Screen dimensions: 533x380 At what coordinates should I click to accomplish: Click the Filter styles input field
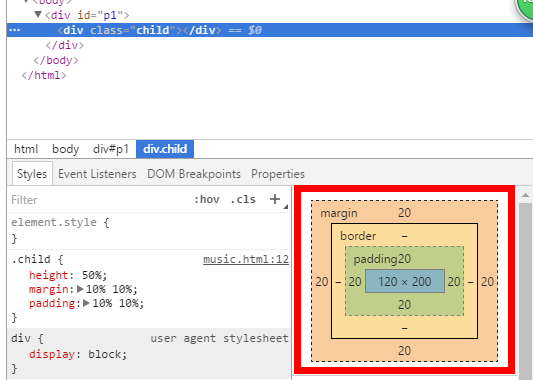(x=99, y=200)
